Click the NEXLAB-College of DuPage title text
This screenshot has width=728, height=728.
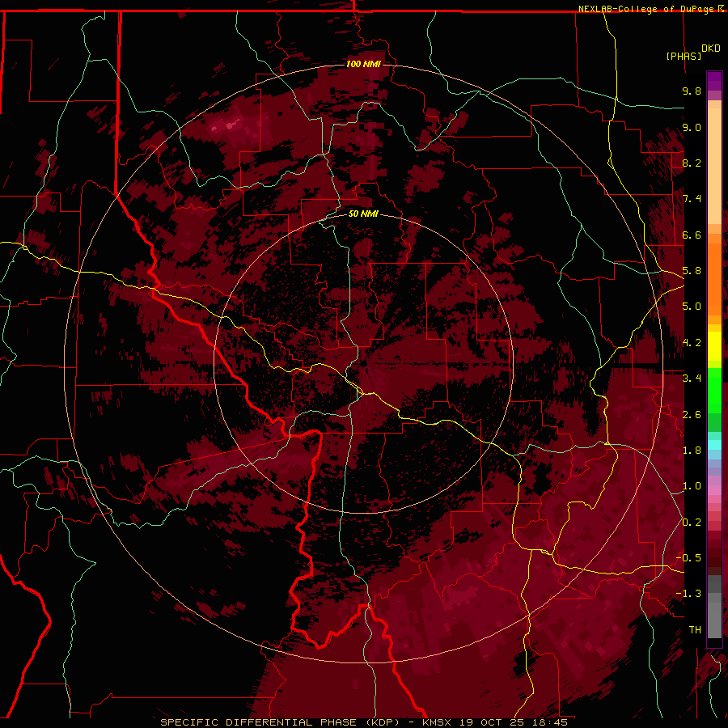coord(647,9)
